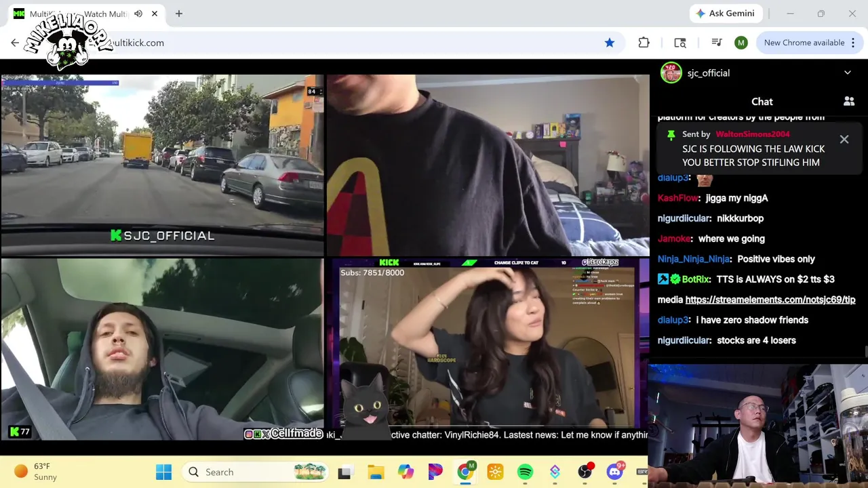868x488 pixels.
Task: Launch Copilot from the taskbar
Action: click(406, 472)
